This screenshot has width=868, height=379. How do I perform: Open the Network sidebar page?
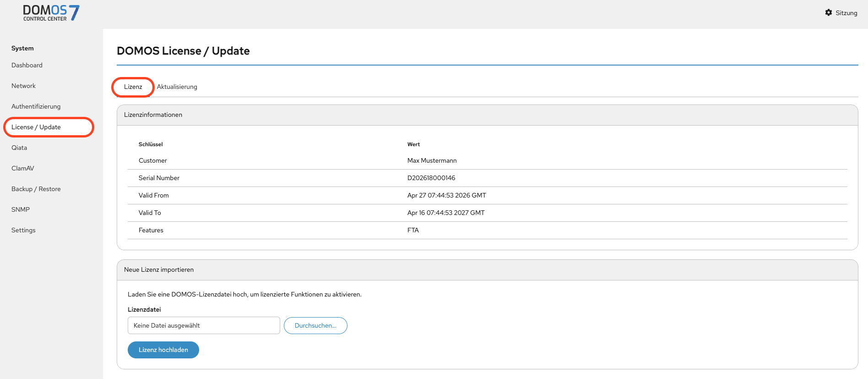23,86
